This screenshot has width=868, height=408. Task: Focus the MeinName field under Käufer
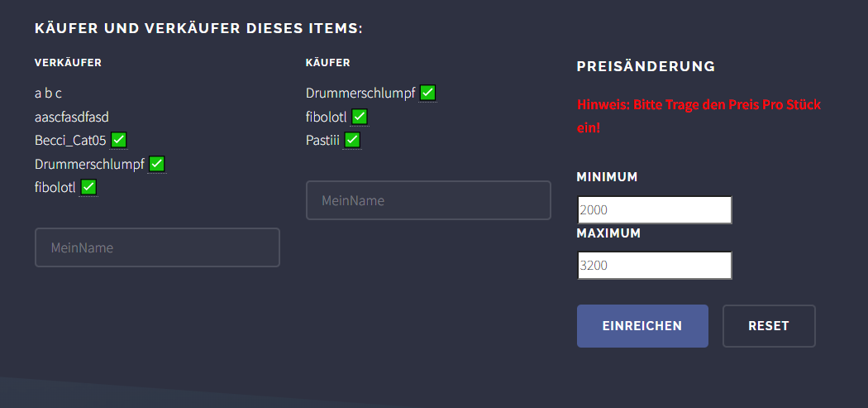pyautogui.click(x=428, y=200)
